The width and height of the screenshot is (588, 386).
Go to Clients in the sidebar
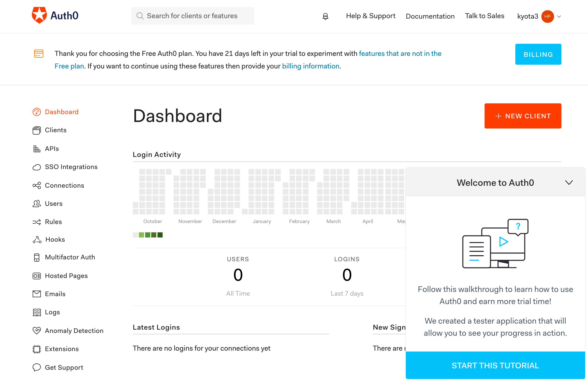56,130
